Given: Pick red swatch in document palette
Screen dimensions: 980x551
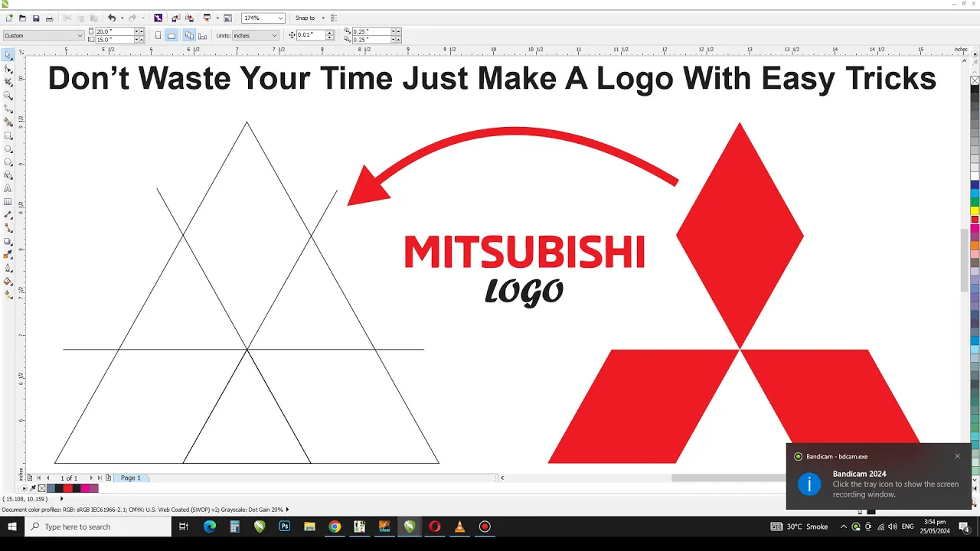Looking at the screenshot, I should pyautogui.click(x=68, y=488).
